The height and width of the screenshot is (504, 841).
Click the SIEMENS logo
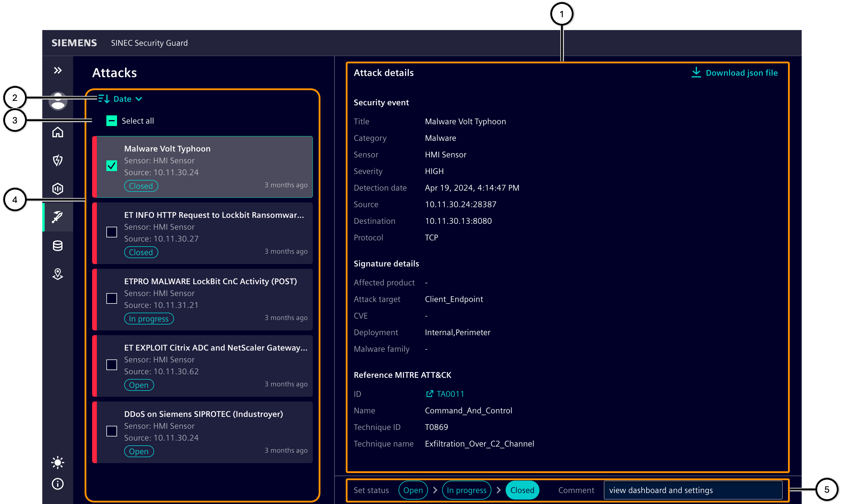(x=74, y=43)
